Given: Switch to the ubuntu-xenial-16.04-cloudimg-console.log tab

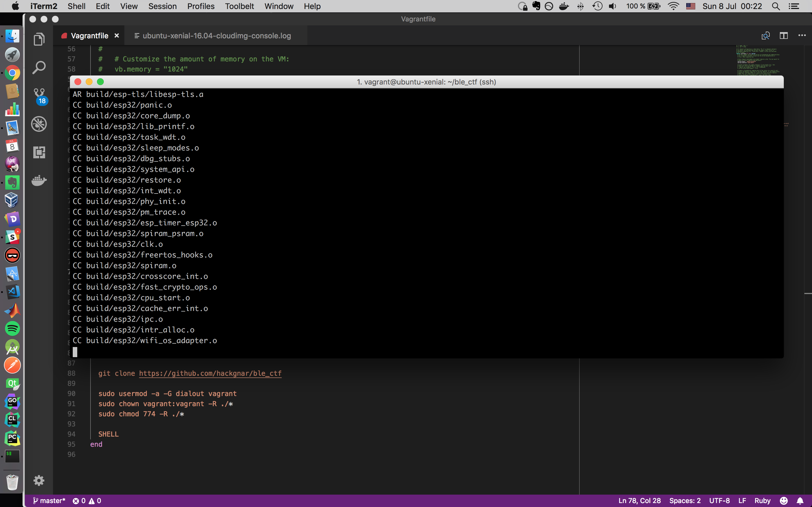Looking at the screenshot, I should click(x=217, y=35).
